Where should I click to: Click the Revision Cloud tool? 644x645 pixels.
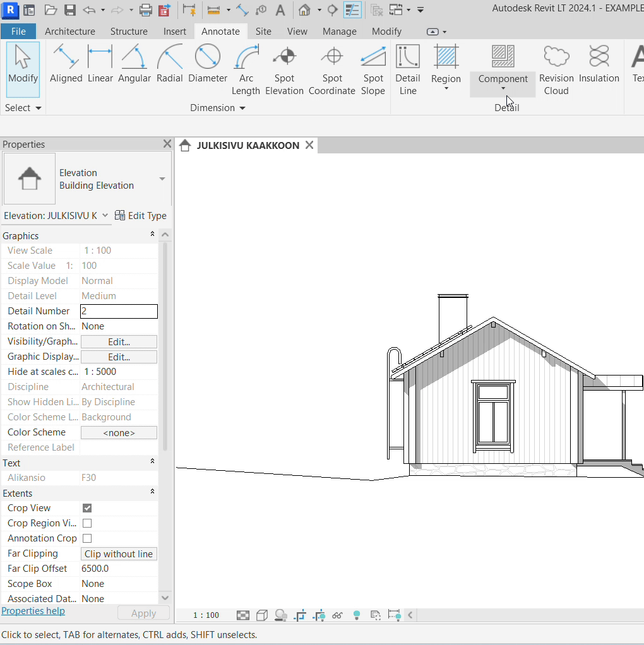point(556,71)
